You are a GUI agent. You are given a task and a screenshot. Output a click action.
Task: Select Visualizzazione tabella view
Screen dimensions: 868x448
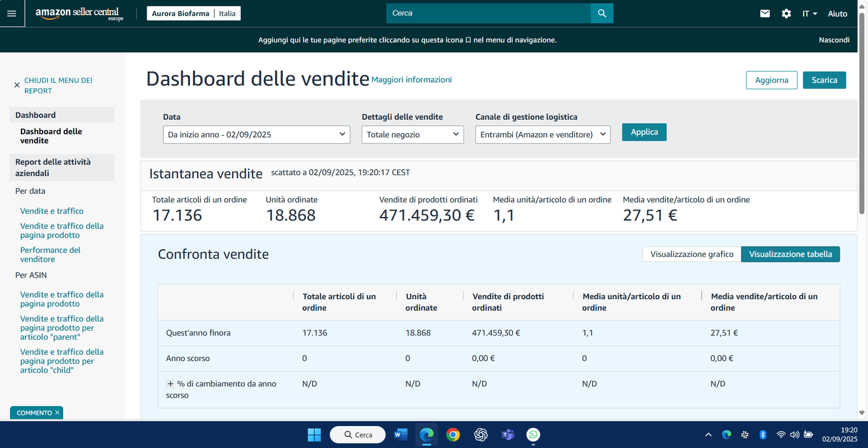790,254
